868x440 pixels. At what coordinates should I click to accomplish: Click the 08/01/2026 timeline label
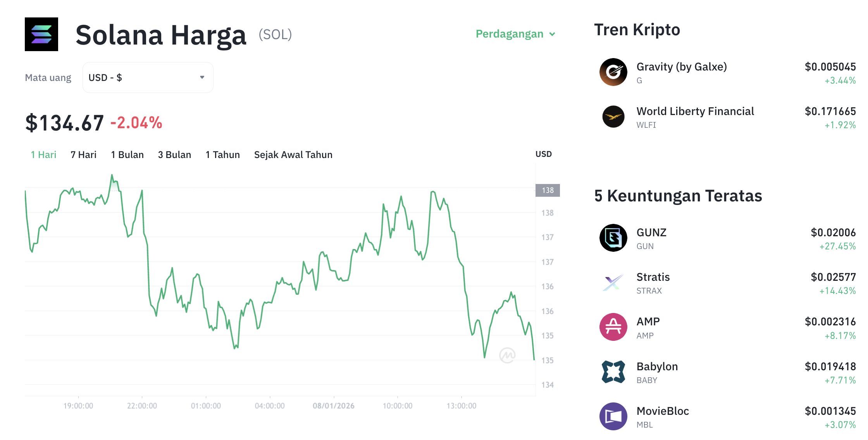coord(334,406)
